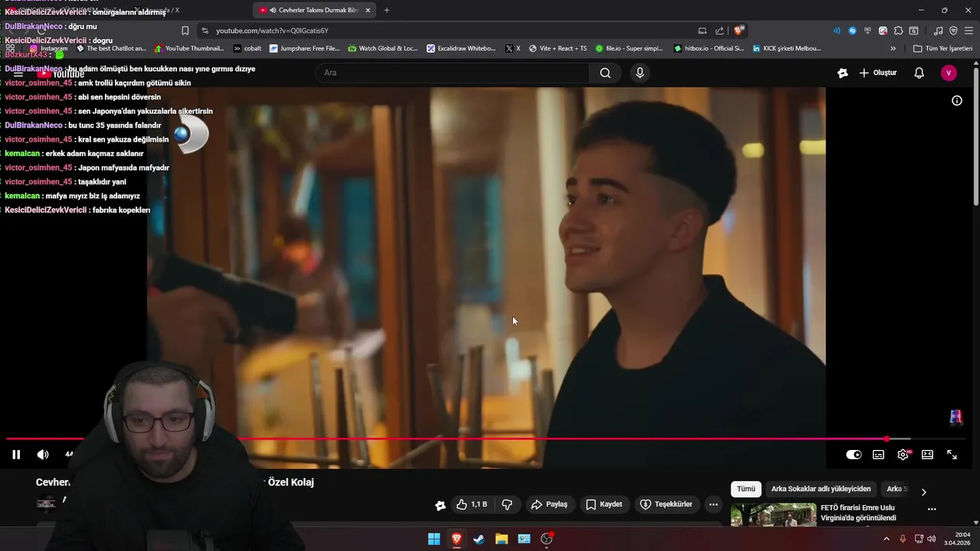Select the "Arka Sokaklar adlı yükleyiciden" chip

821,489
